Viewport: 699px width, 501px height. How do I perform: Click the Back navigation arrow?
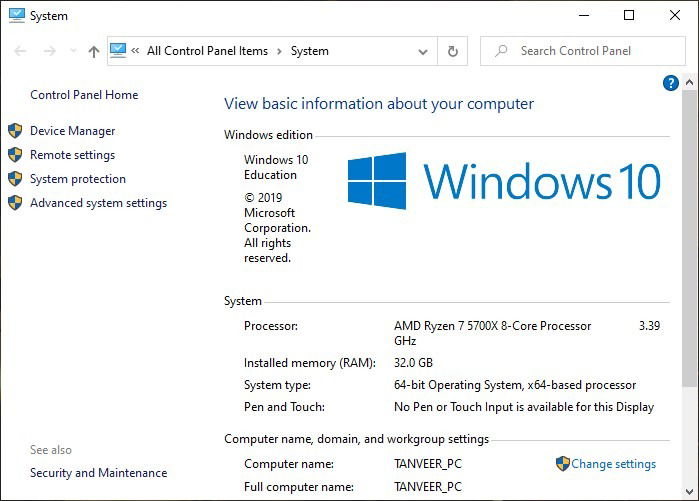[21, 51]
